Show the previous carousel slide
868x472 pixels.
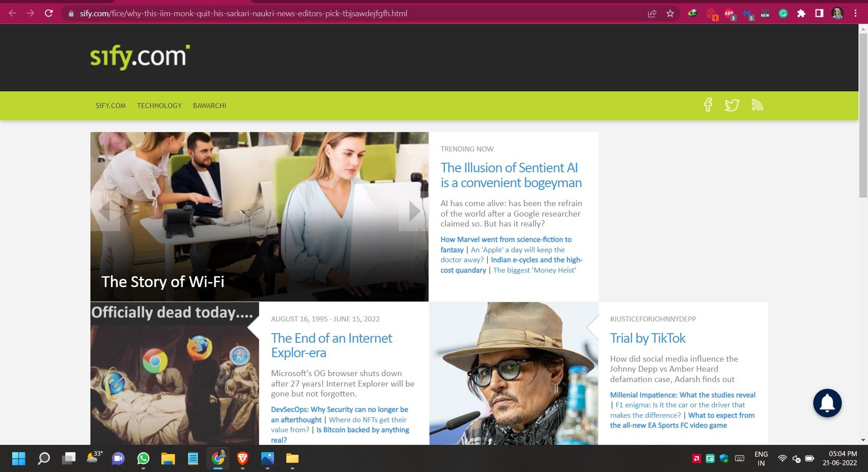tap(104, 211)
